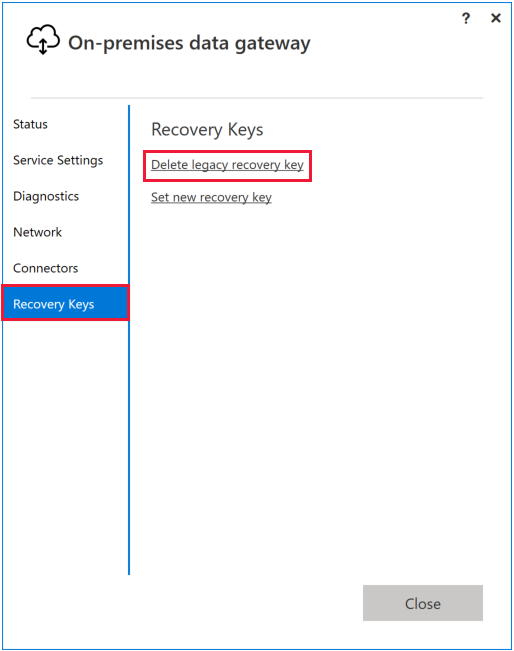Click the word "gateway" in the header title

273,44
